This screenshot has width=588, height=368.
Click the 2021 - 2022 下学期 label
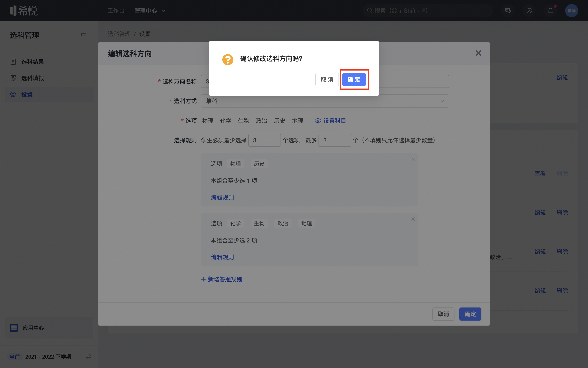(48, 357)
